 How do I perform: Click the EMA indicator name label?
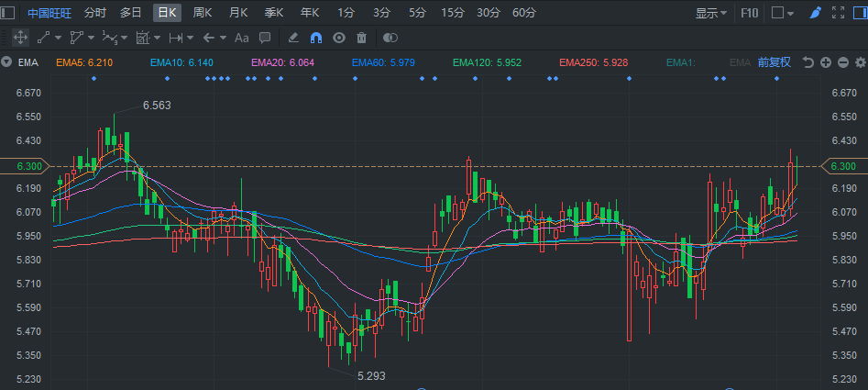point(28,62)
